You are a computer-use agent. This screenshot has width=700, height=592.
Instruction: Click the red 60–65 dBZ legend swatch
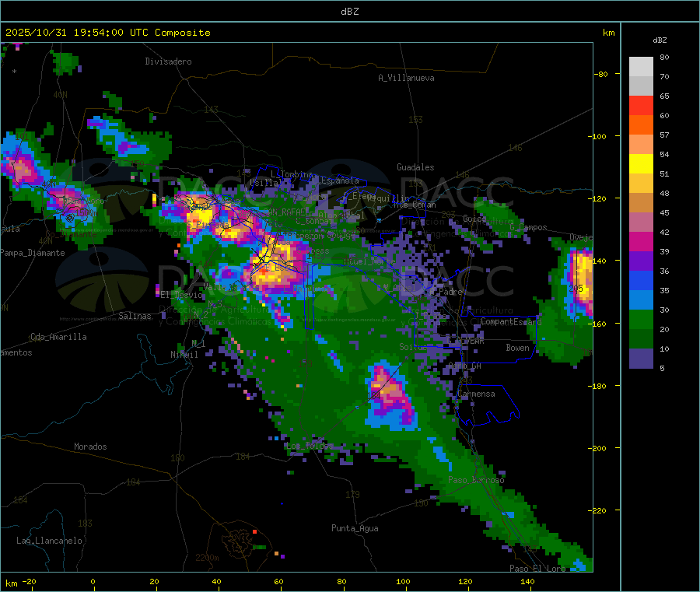pos(641,105)
